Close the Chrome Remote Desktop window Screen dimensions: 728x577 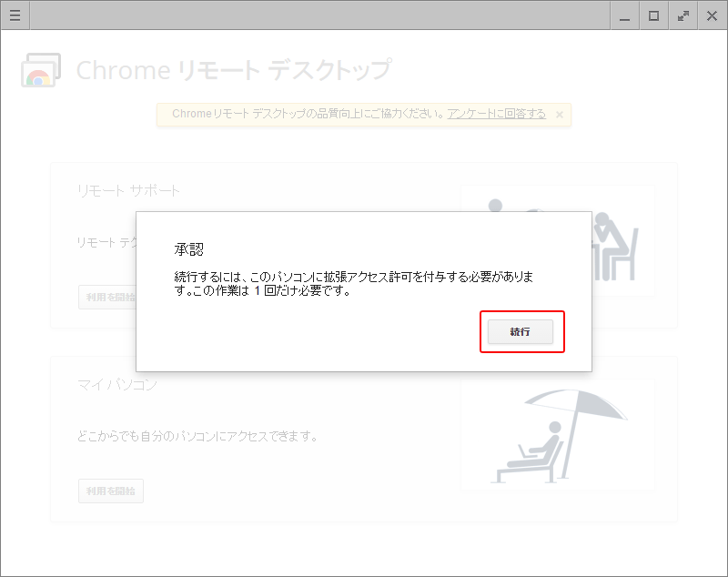712,15
